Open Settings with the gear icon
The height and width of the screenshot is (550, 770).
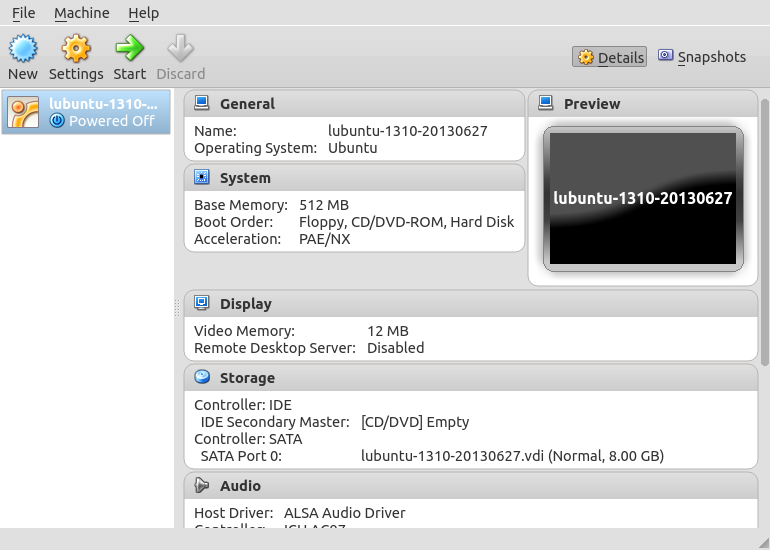pyautogui.click(x=76, y=48)
